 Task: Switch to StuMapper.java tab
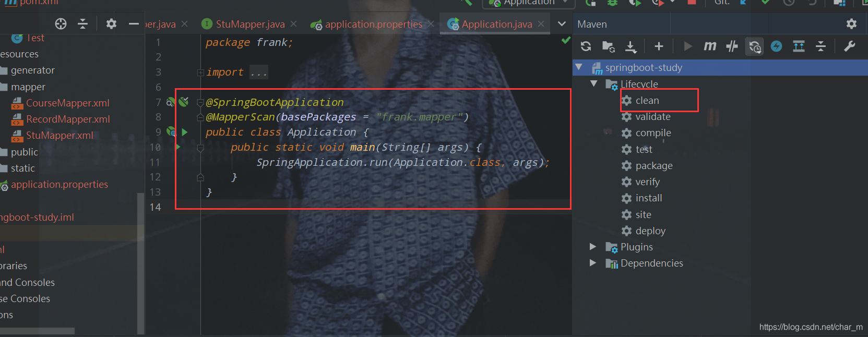point(250,24)
